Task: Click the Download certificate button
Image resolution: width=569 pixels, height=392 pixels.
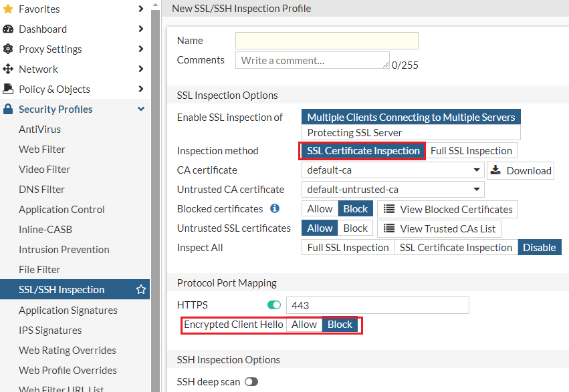Action: 521,170
